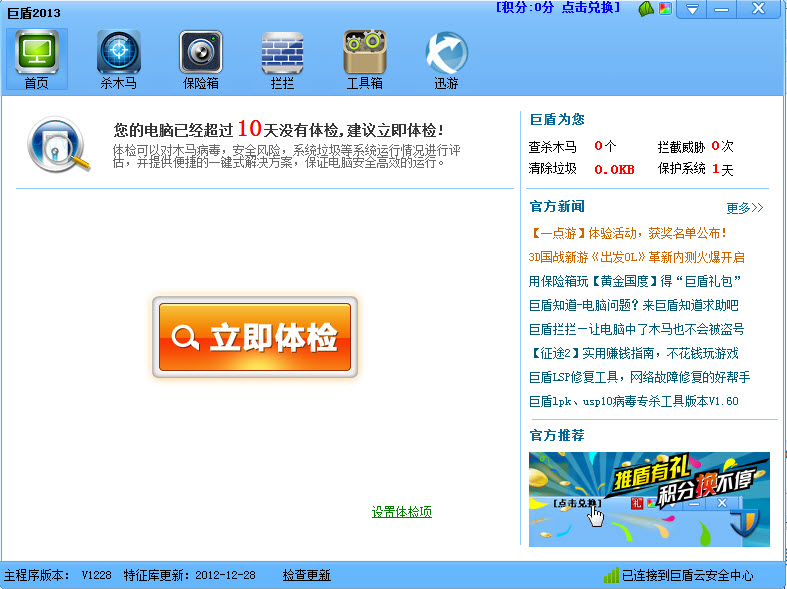This screenshot has height=589, width=787.
Task: Click 保护系统 1天 statistic
Action: coord(696,169)
